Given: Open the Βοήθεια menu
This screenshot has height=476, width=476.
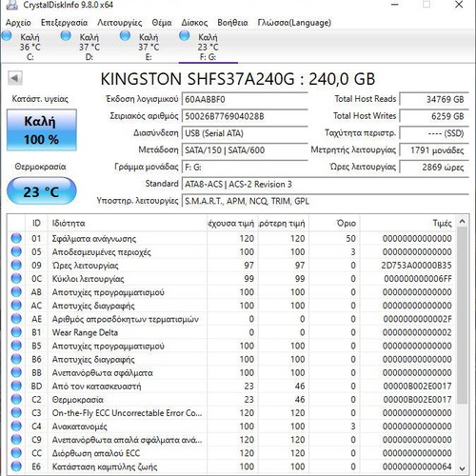Looking at the screenshot, I should coord(232,23).
